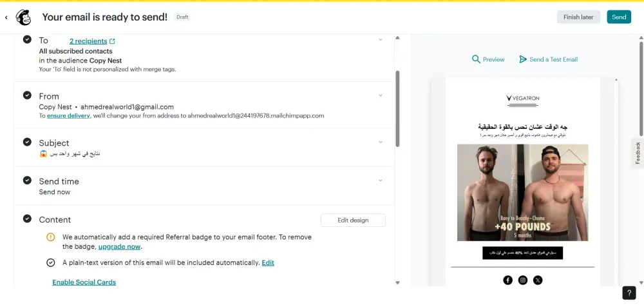Click Edit design button
This screenshot has width=644, height=305.
(353, 220)
